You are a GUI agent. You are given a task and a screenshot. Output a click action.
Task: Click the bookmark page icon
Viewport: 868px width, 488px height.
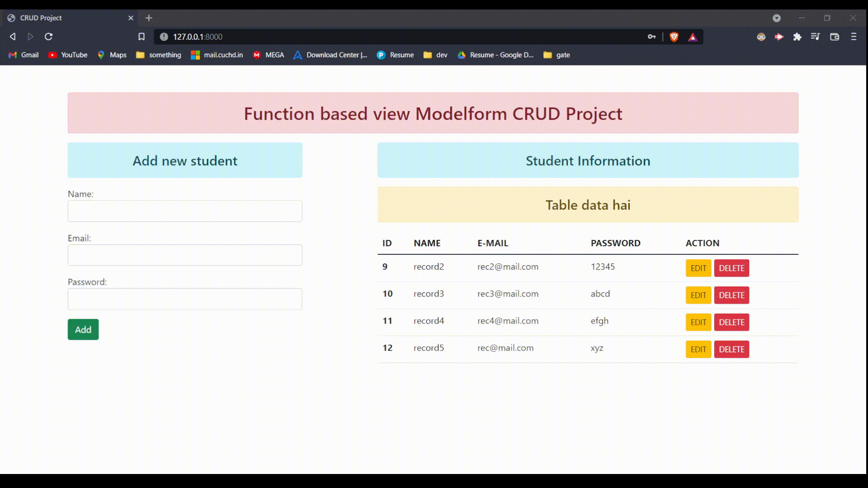[x=142, y=37]
